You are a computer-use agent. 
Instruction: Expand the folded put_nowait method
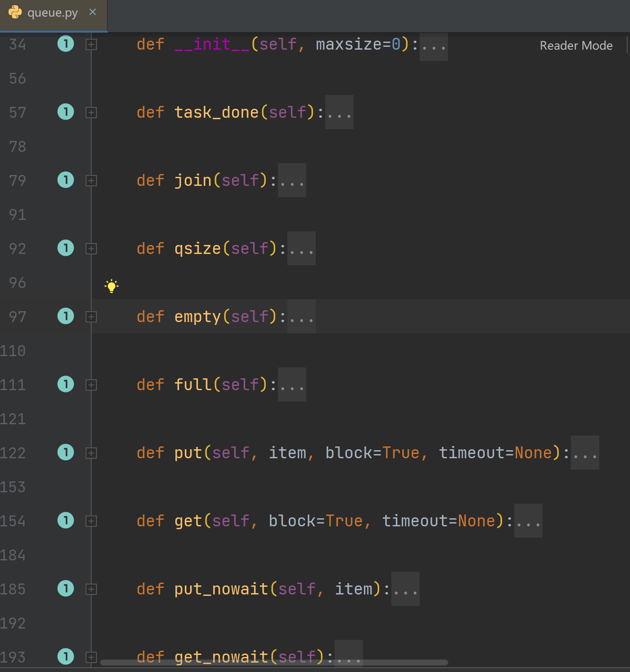tap(91, 589)
